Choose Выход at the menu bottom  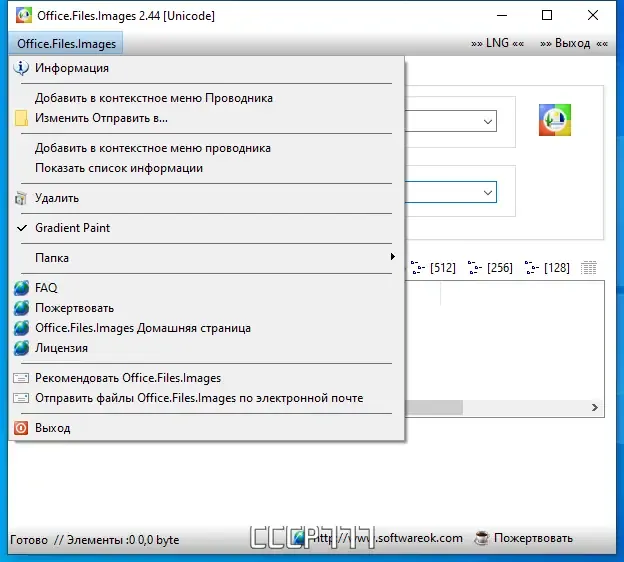(x=206, y=428)
